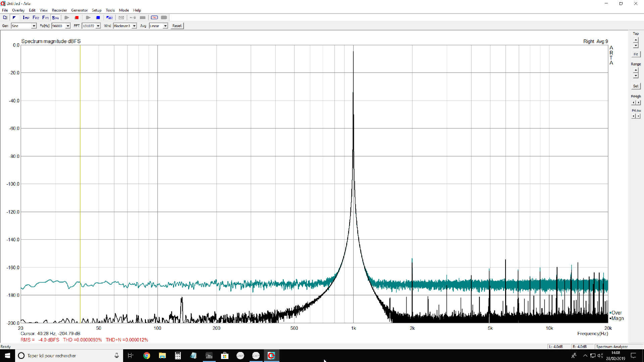644x362 pixels.
Task: Select the Spa spectrum analyzer mode
Action: click(55, 17)
